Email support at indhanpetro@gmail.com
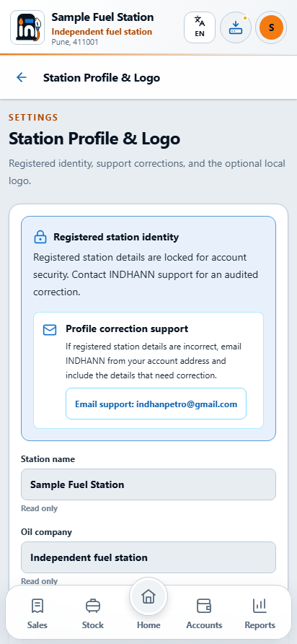297x644 pixels. [x=156, y=404]
